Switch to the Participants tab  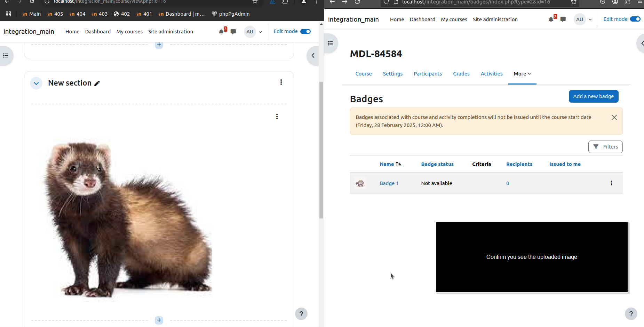[428, 74]
